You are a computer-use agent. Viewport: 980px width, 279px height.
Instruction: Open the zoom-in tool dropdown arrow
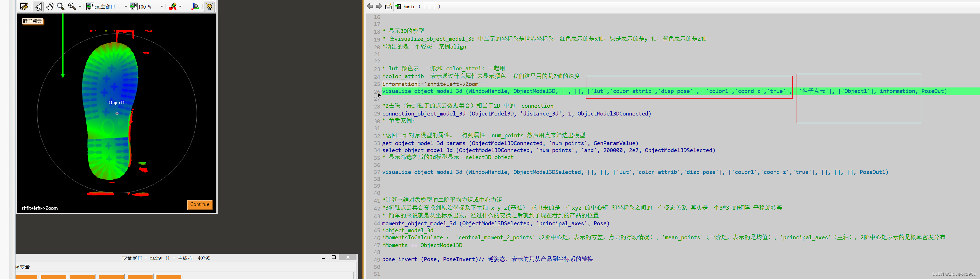pyautogui.click(x=80, y=7)
